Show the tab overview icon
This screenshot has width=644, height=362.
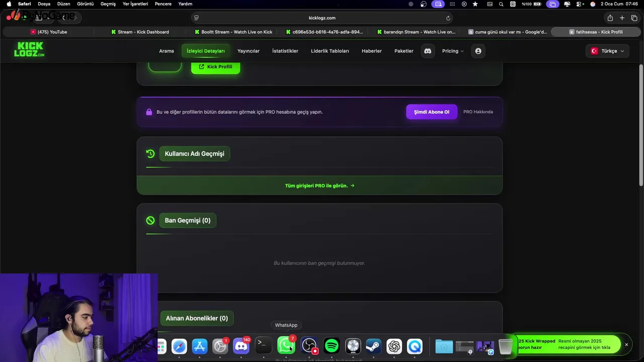click(x=634, y=18)
